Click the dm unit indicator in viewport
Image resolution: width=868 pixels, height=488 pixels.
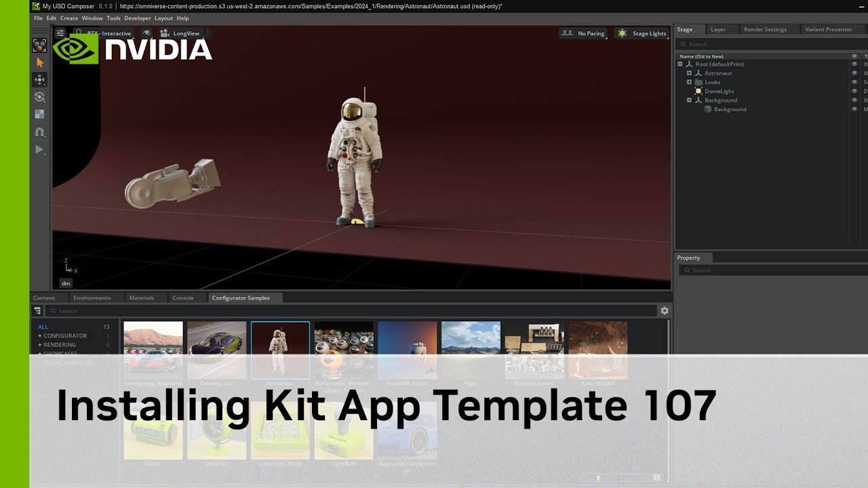[66, 283]
